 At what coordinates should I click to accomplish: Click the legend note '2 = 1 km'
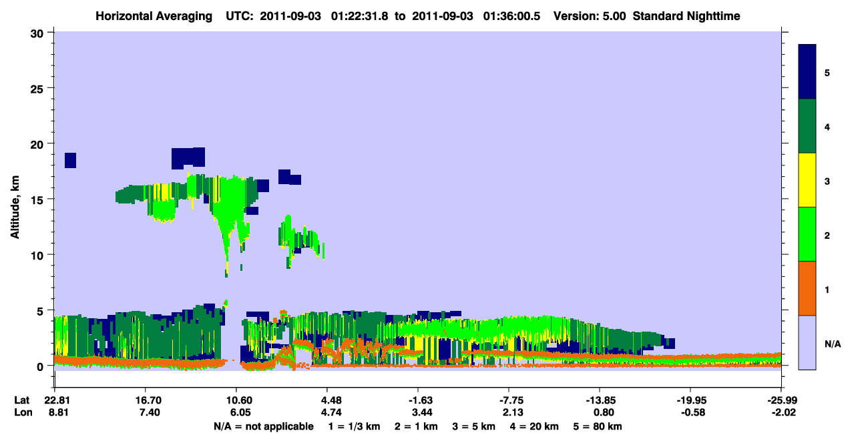[x=417, y=426]
